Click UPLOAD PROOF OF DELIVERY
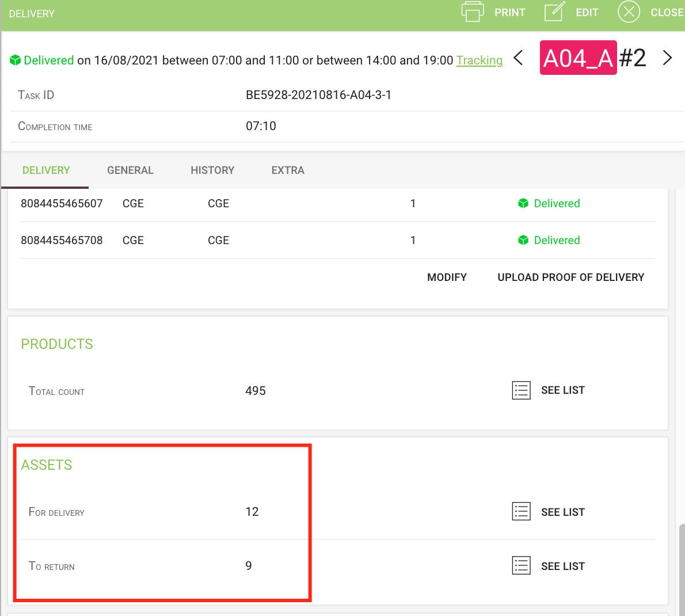This screenshot has width=685, height=616. (571, 277)
